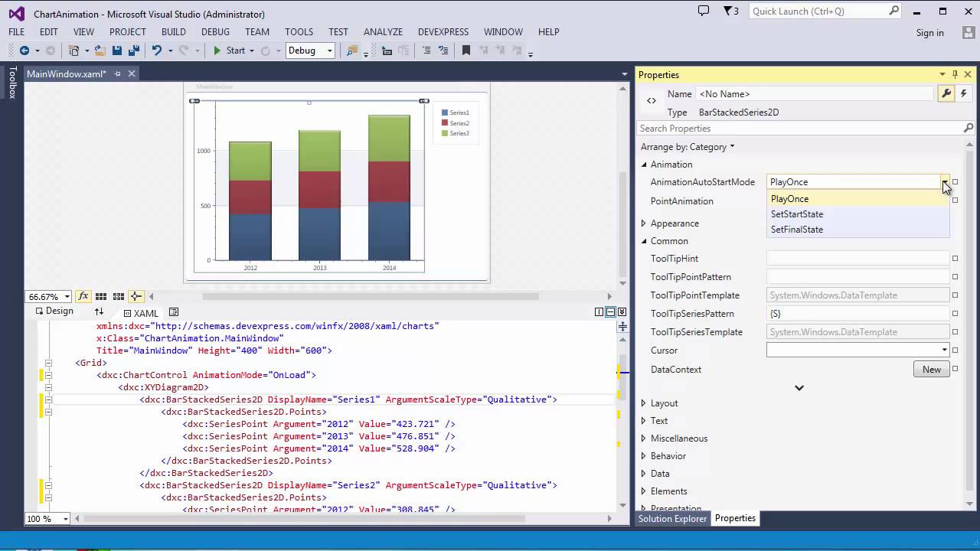The height and width of the screenshot is (551, 980).
Task: Open Arrange by: Category dropdown
Action: click(x=688, y=147)
